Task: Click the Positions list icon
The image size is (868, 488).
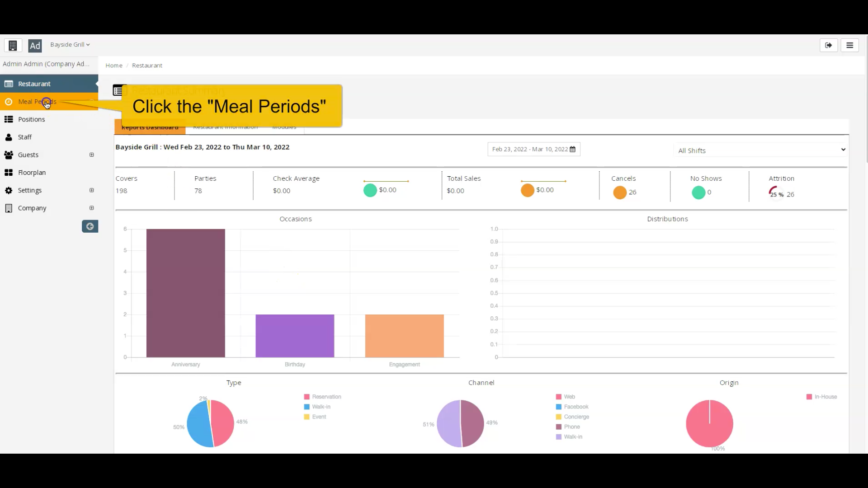Action: [9, 119]
